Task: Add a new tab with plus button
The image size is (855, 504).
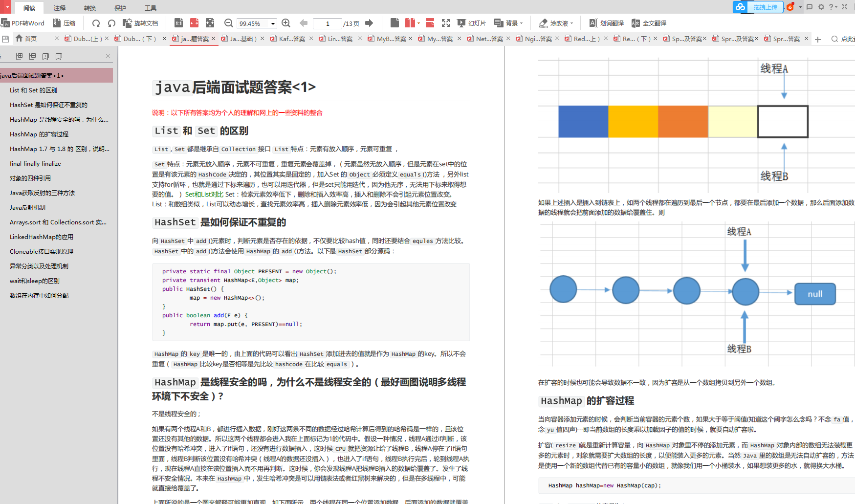Action: [818, 39]
